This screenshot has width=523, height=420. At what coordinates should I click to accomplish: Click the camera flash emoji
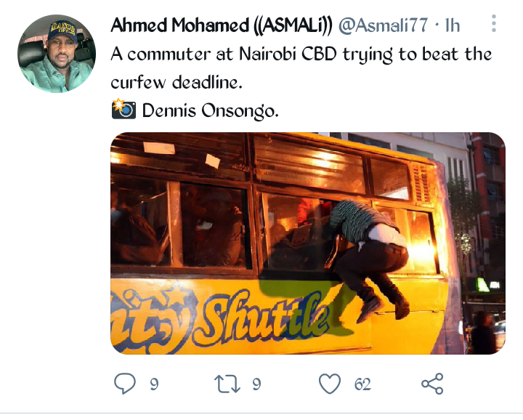(123, 109)
